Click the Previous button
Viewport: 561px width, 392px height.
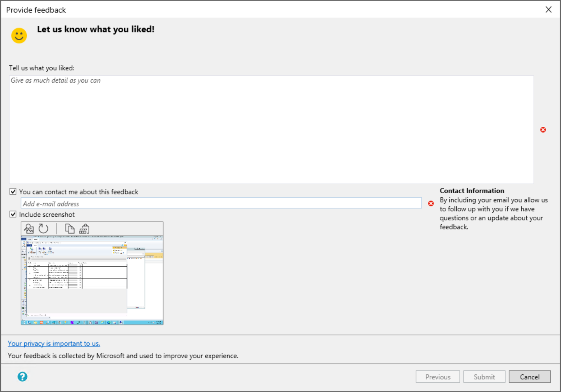[437, 377]
